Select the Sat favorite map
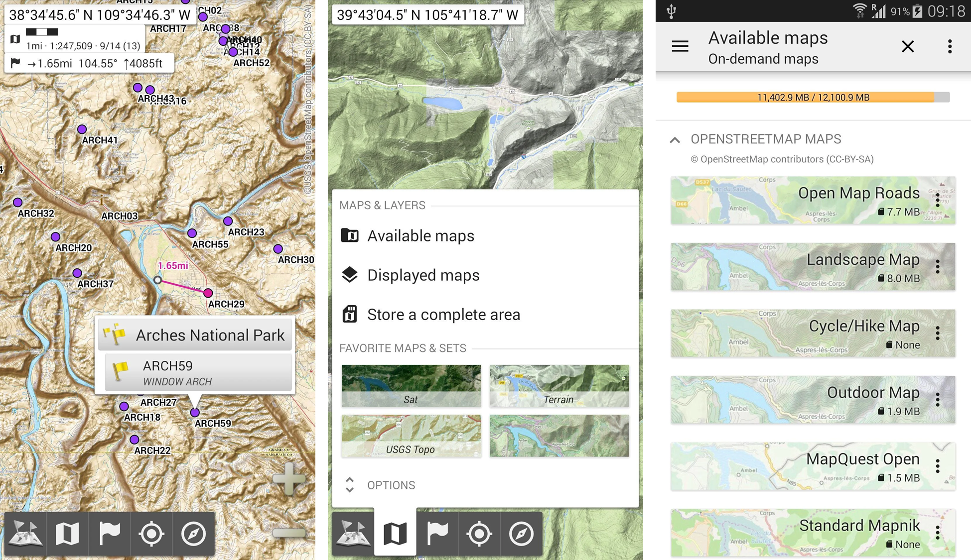971x560 pixels. (x=411, y=386)
